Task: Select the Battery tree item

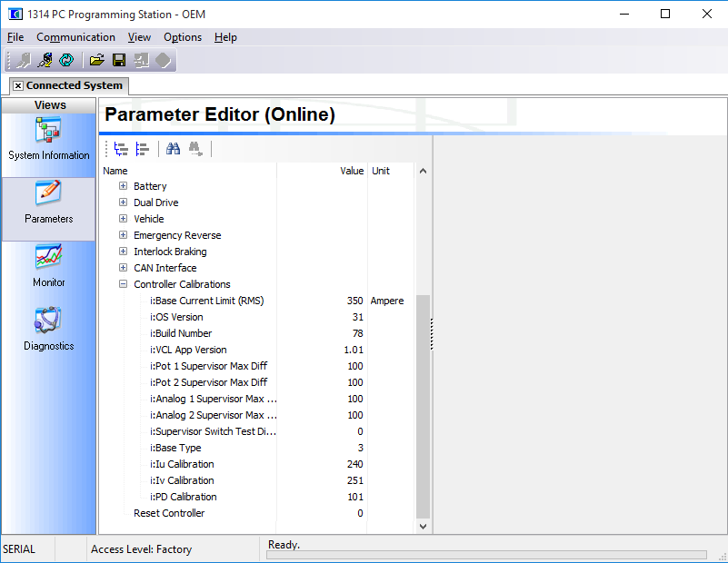Action: coord(150,186)
